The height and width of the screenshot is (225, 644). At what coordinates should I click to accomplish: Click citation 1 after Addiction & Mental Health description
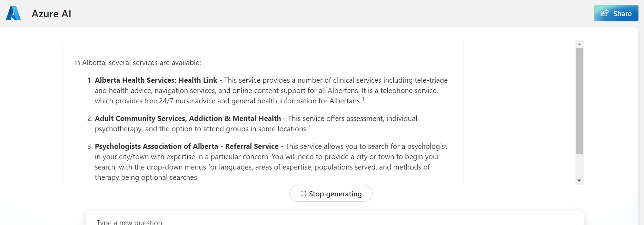click(x=309, y=127)
